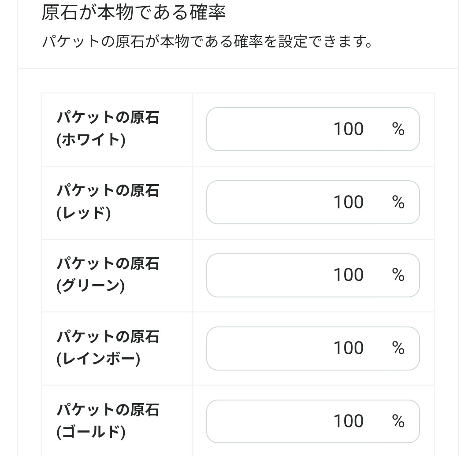476x456 pixels.
Task: Click the (レッド) color name text
Action: coord(84,213)
